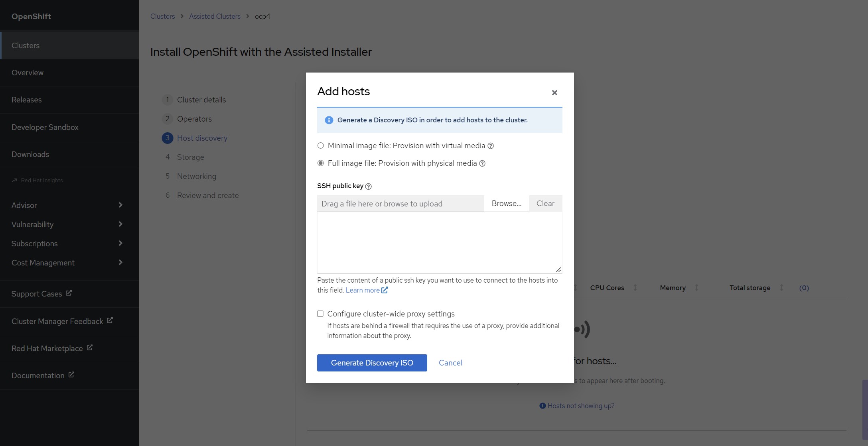This screenshot has height=446, width=868.
Task: Open Downloads in the sidebar
Action: pos(69,154)
